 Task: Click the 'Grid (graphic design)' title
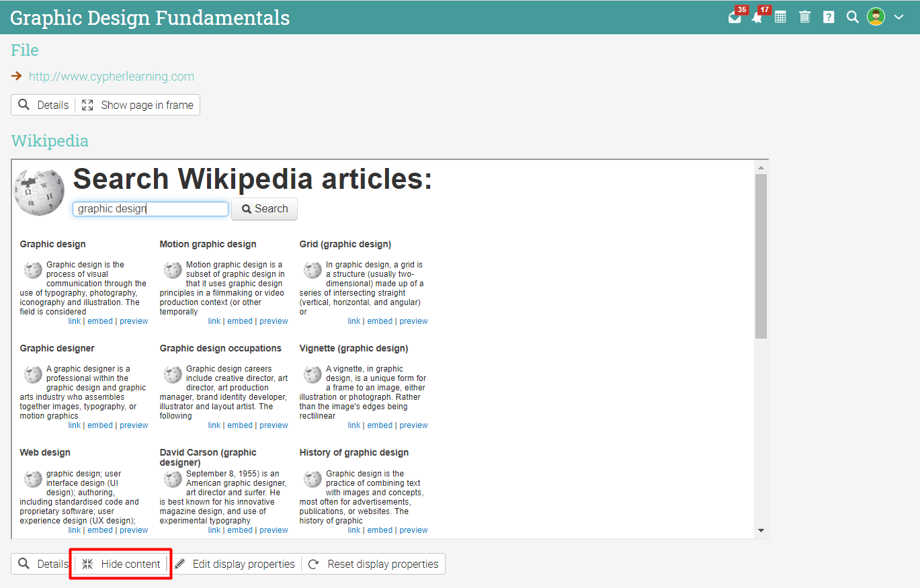345,244
